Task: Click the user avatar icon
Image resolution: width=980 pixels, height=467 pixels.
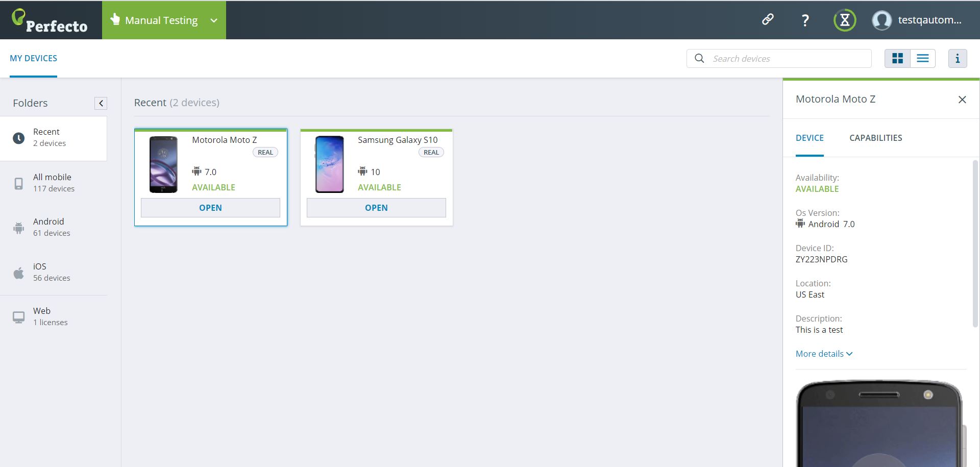Action: 881,20
